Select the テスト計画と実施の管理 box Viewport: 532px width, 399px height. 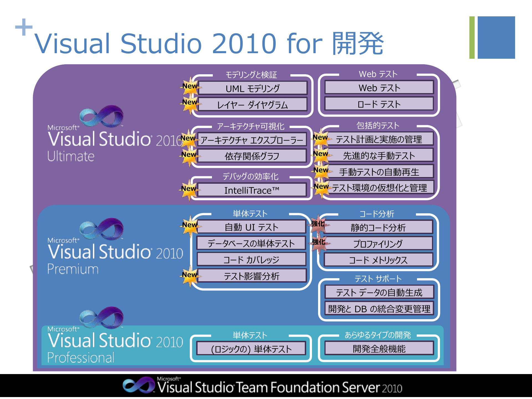tap(379, 139)
